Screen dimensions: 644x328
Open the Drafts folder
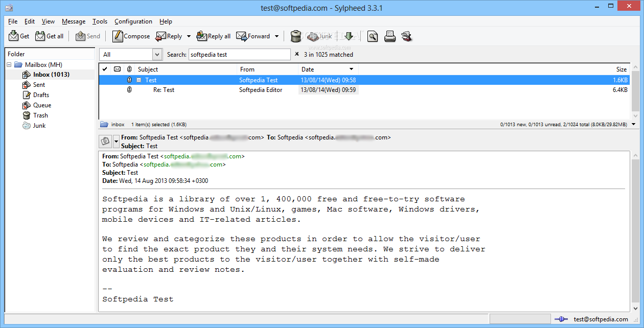(x=41, y=95)
